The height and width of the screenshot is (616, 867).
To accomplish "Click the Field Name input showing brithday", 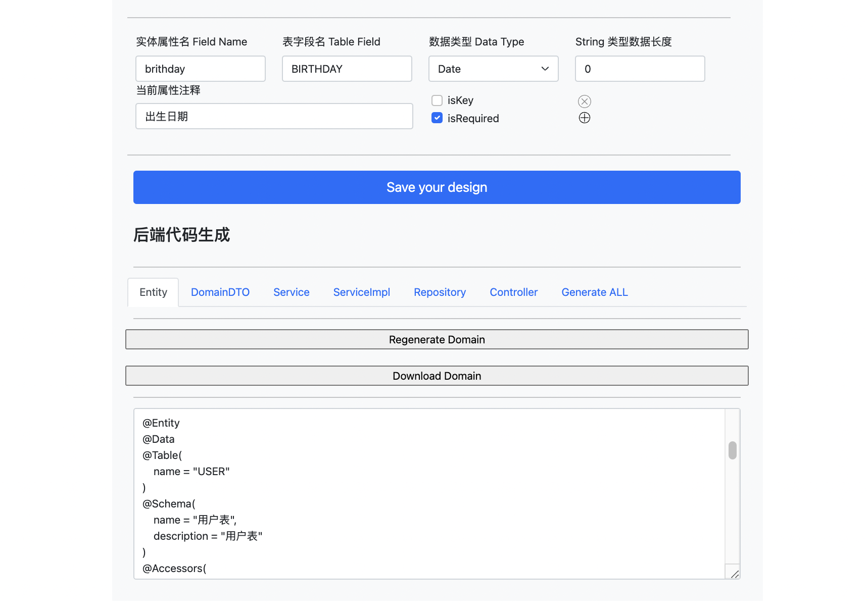I will (200, 69).
